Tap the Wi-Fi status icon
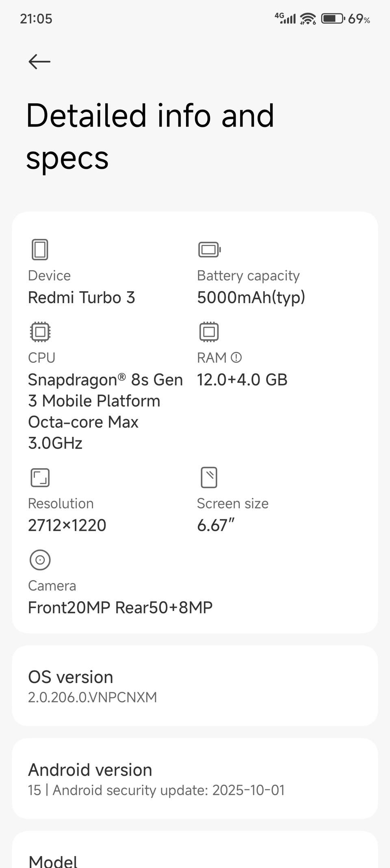390x868 pixels. pyautogui.click(x=308, y=19)
